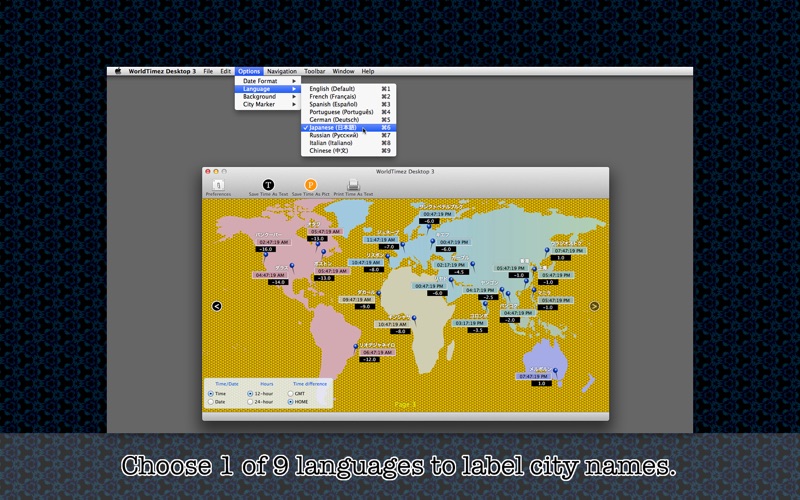Choose Chinese (中文) language
800x500 pixels.
pyautogui.click(x=348, y=151)
